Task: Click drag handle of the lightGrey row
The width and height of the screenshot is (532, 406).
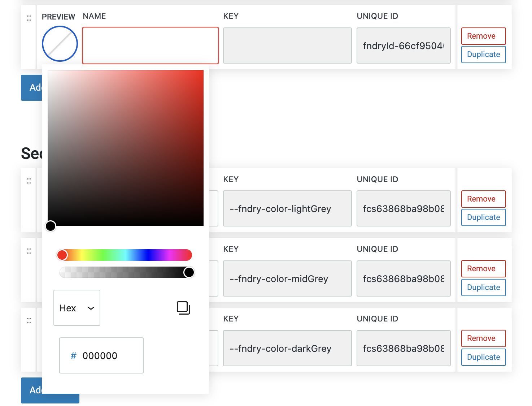Action: pyautogui.click(x=29, y=181)
